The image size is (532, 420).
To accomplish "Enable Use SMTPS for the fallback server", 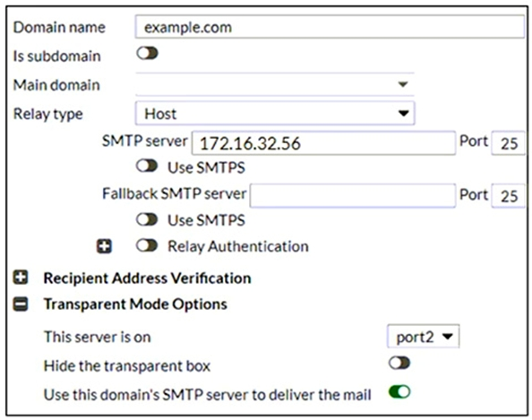I will (147, 219).
